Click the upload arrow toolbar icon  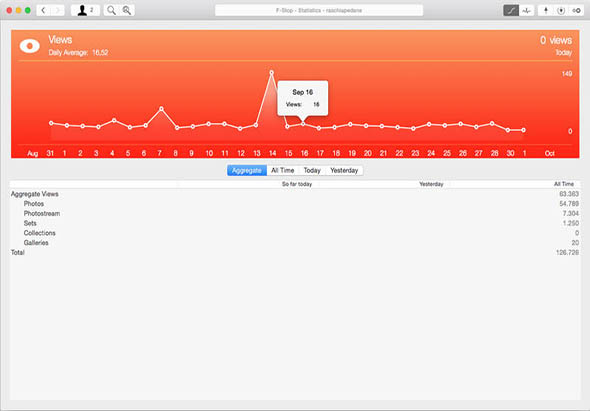click(546, 11)
